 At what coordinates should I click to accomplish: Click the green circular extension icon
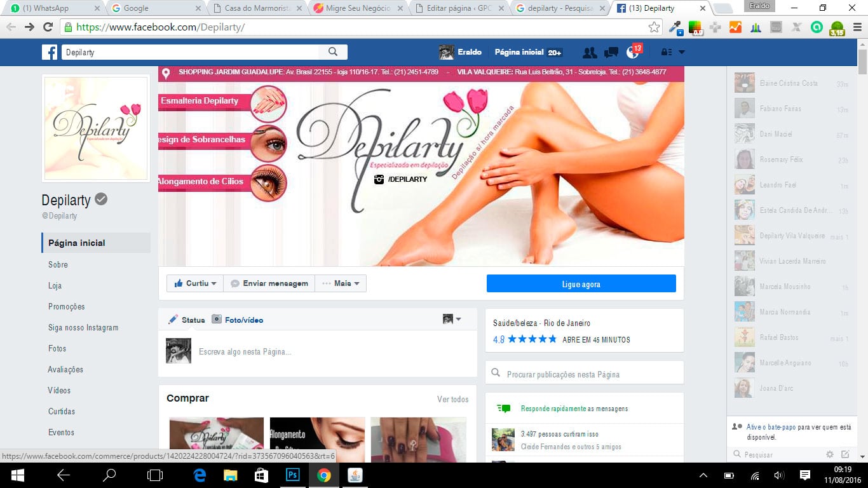click(817, 27)
